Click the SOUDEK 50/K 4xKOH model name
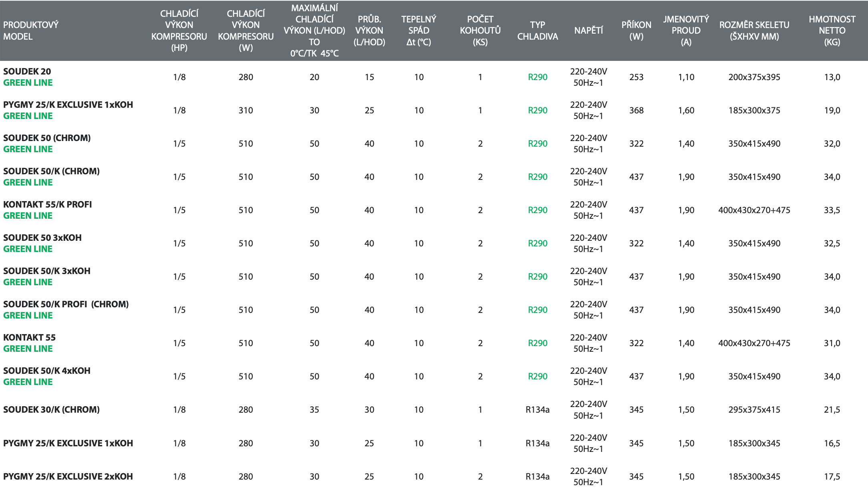The image size is (868, 496). pos(47,371)
